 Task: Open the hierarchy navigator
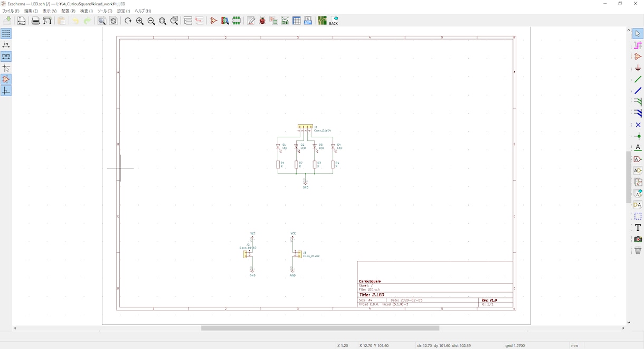point(188,21)
